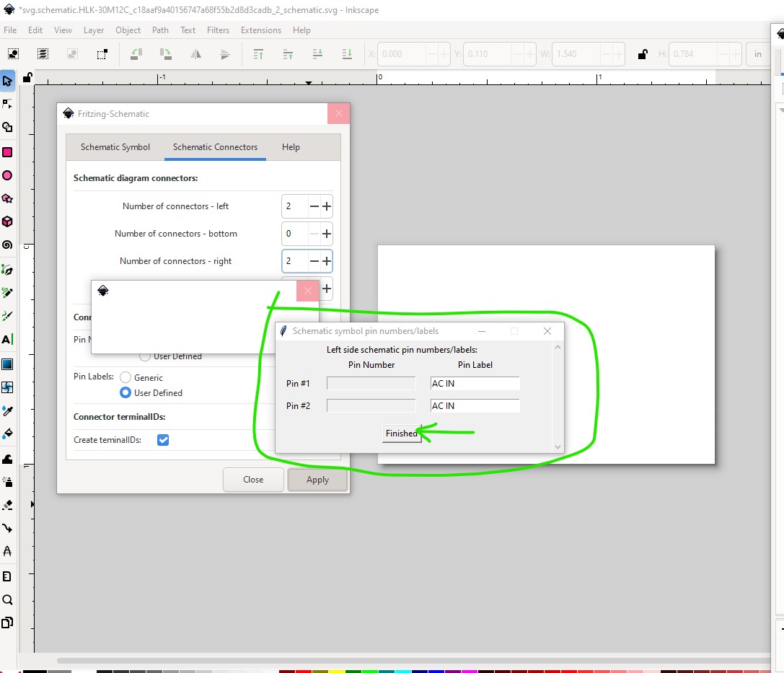Select the Pages tool
Image resolution: width=784 pixels, height=673 pixels.
click(7, 623)
